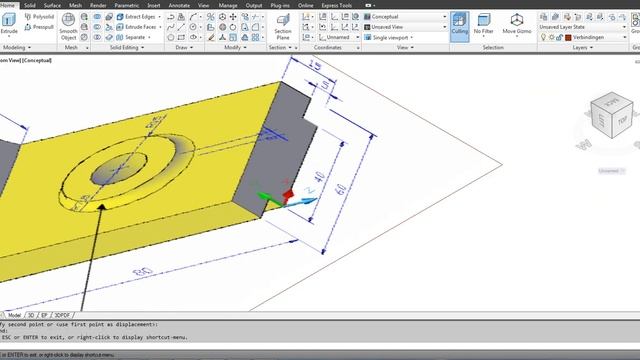Open the Annotate ribbon tab
This screenshot has height=360, width=640.
click(179, 5)
